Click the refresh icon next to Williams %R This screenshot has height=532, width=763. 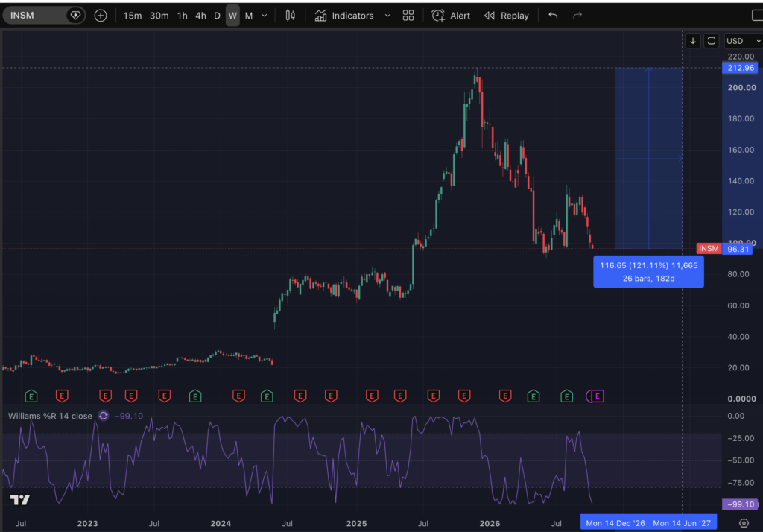tap(103, 416)
